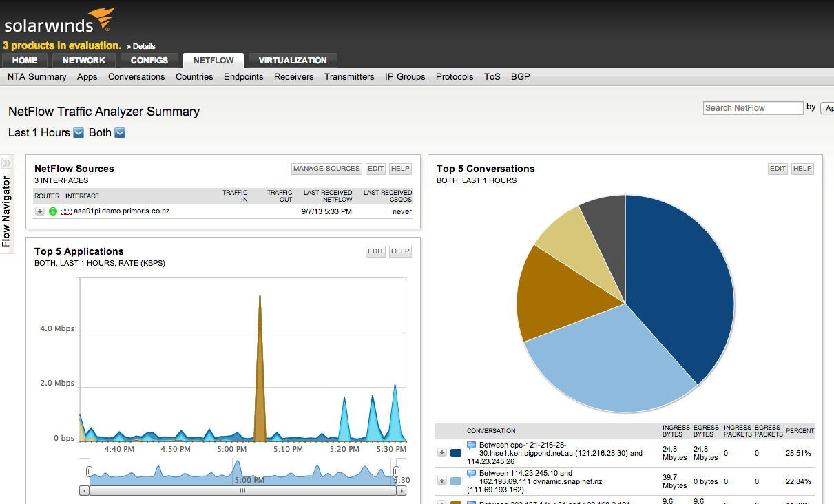Open the ToS submenu item

(x=492, y=77)
